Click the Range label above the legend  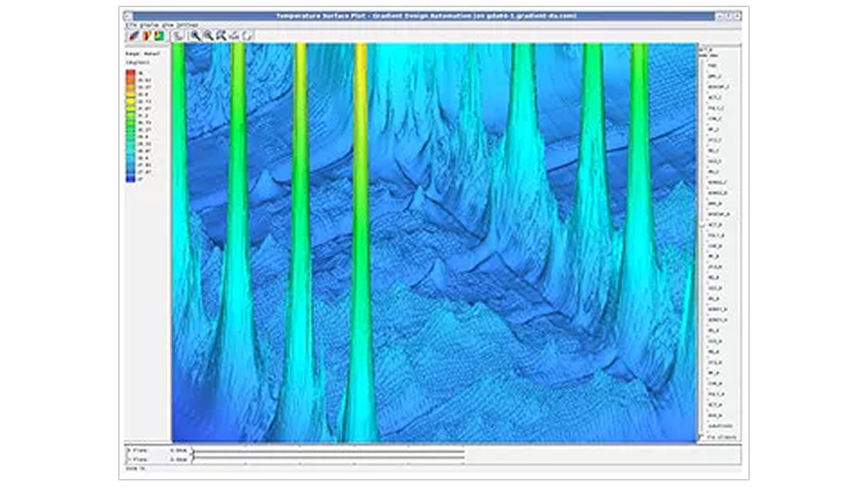point(143,54)
